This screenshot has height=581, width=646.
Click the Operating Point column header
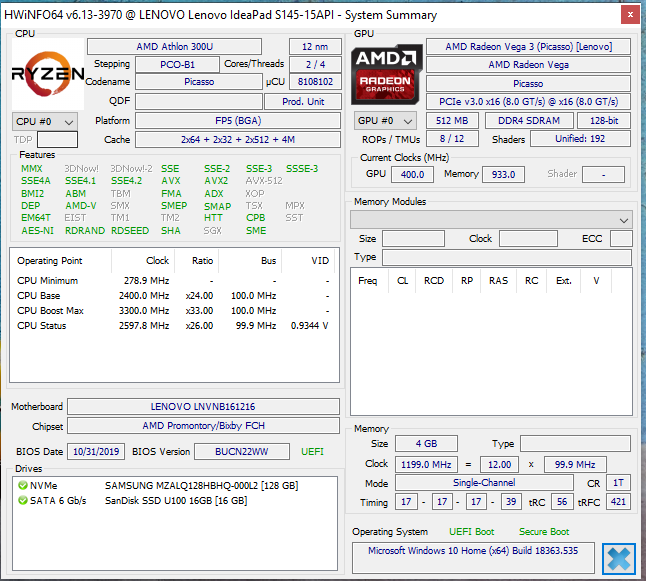click(x=50, y=261)
